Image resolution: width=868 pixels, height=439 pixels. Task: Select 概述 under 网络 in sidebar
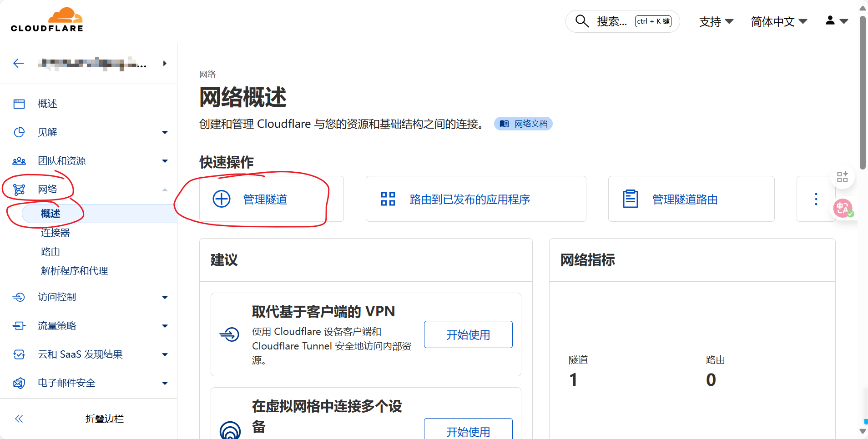[x=99, y=214]
